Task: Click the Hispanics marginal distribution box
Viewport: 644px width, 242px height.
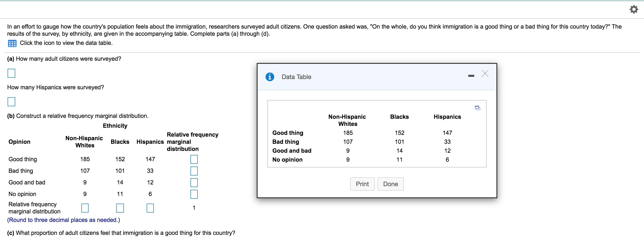Action: [150, 208]
